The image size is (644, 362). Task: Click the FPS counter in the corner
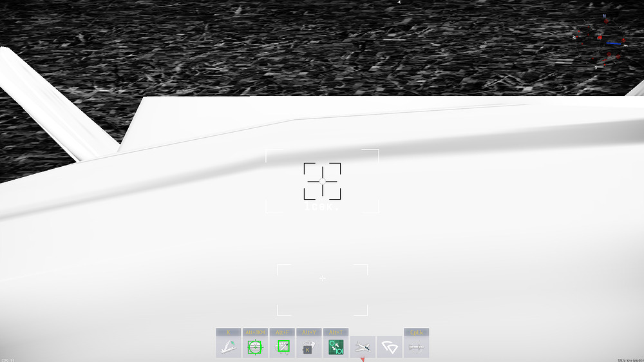coord(8,360)
